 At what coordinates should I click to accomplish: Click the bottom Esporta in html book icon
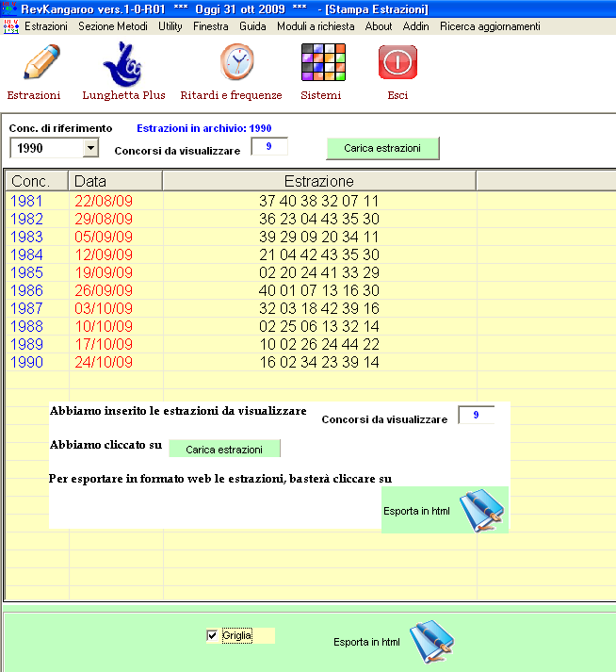point(432,642)
